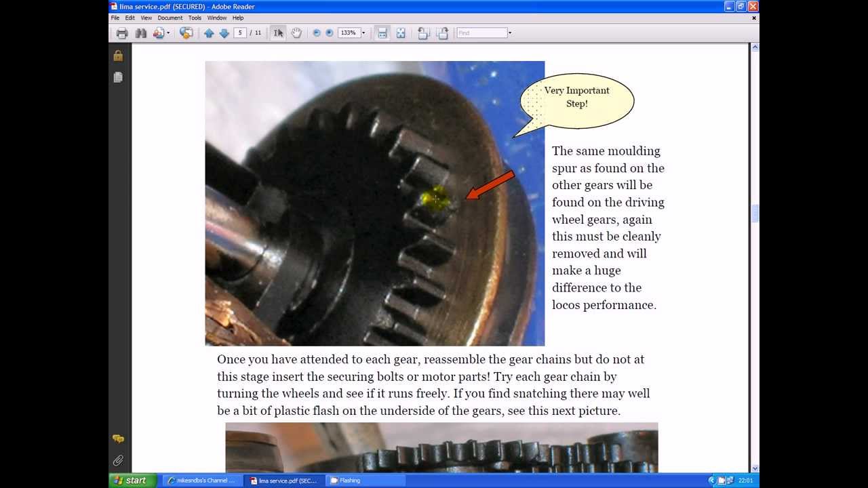This screenshot has width=868, height=488.
Task: Click the Print icon in the toolbar
Action: pos(122,33)
